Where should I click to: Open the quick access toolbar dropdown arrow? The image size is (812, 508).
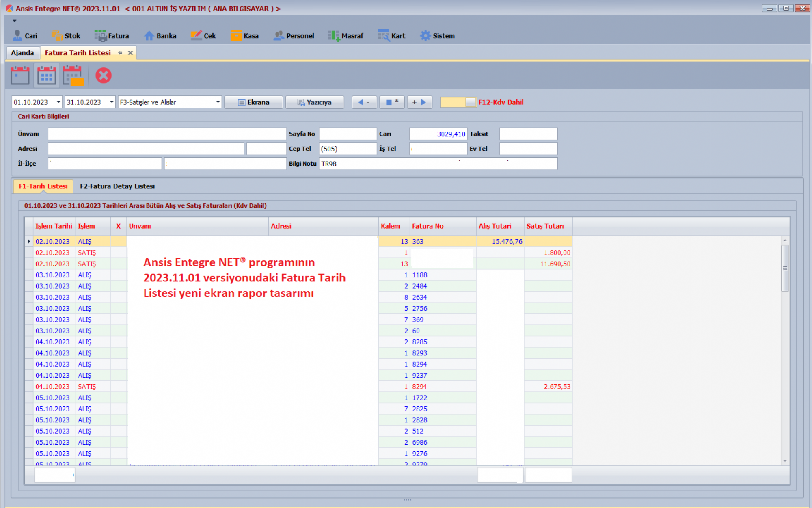click(15, 20)
